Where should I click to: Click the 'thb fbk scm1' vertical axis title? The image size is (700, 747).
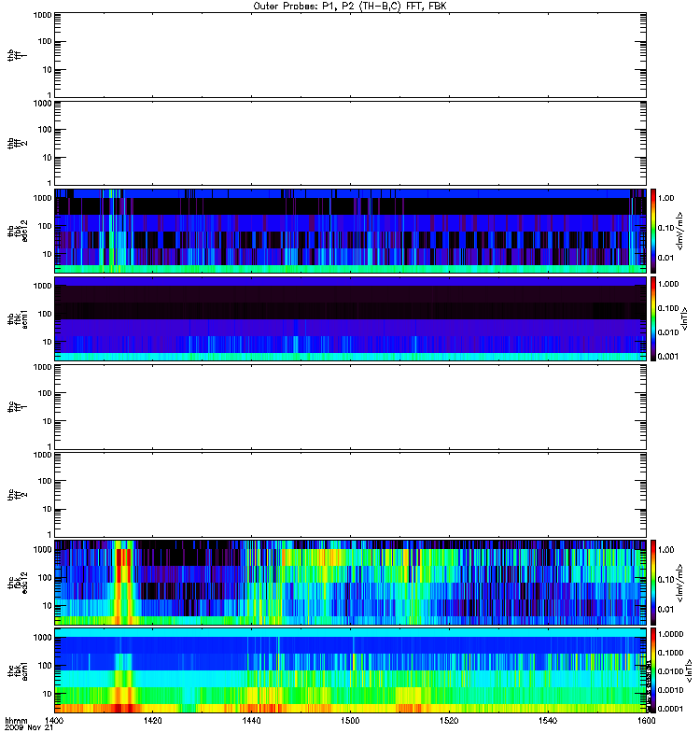click(18, 319)
